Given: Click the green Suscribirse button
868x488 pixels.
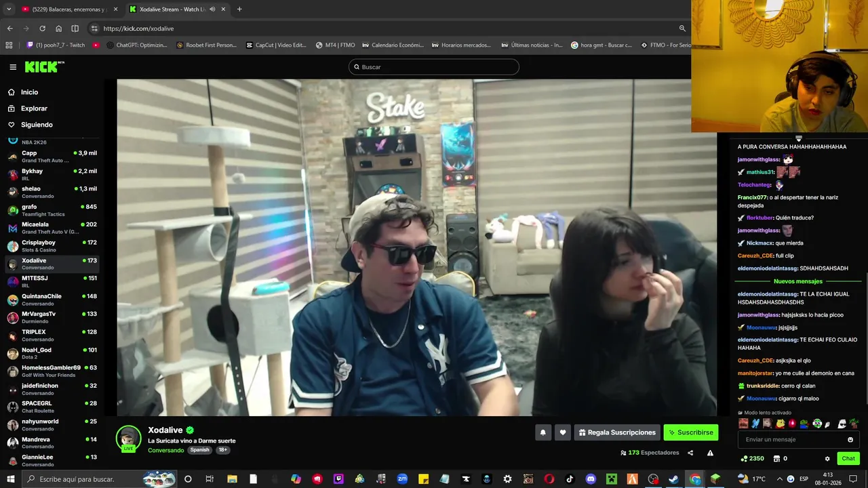Looking at the screenshot, I should tap(690, 432).
